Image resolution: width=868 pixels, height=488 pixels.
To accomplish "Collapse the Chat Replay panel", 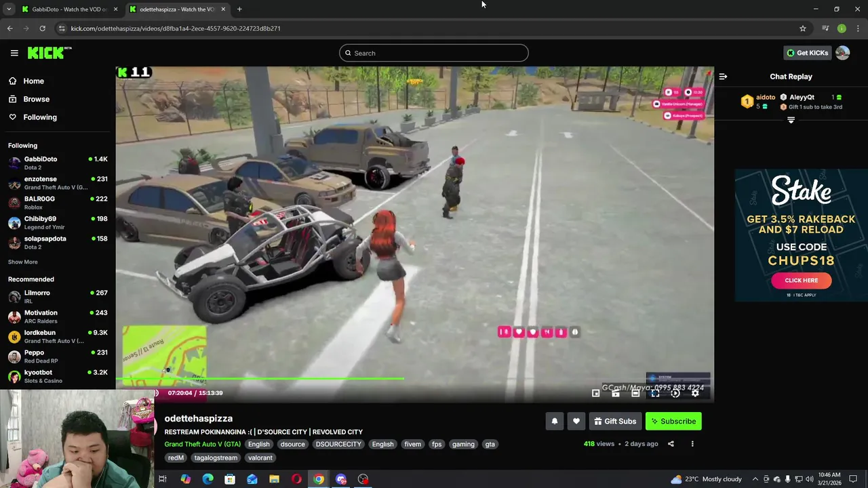I will (723, 77).
